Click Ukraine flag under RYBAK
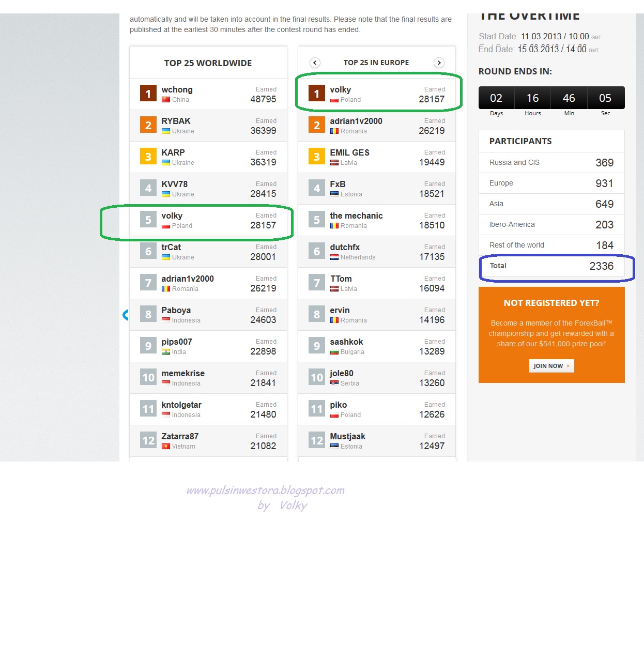The height and width of the screenshot is (646, 644). 166,131
